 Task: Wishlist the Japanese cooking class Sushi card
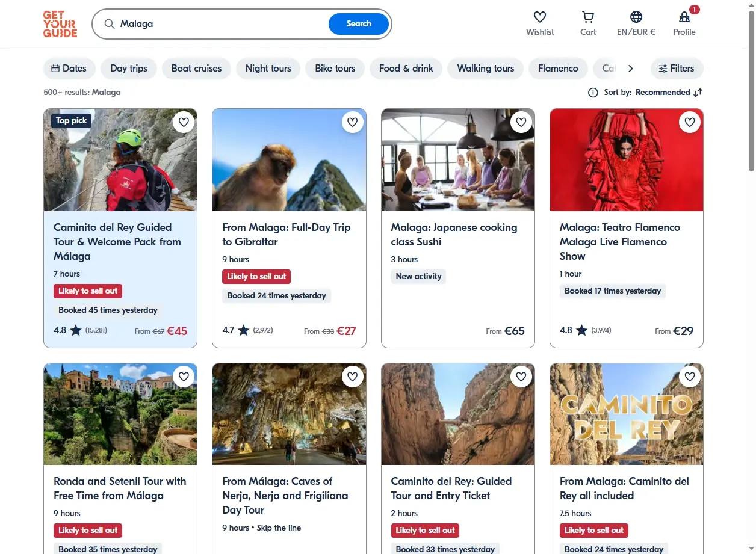point(521,123)
